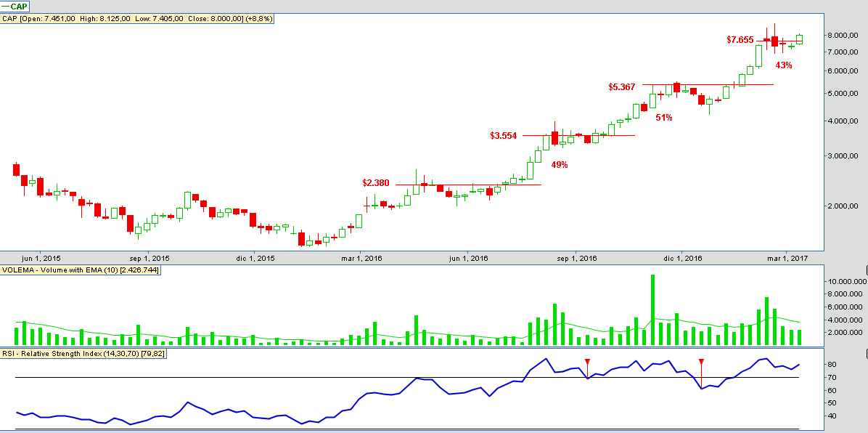Click the $2.380 price annotation
868x433 pixels.
[x=376, y=182]
